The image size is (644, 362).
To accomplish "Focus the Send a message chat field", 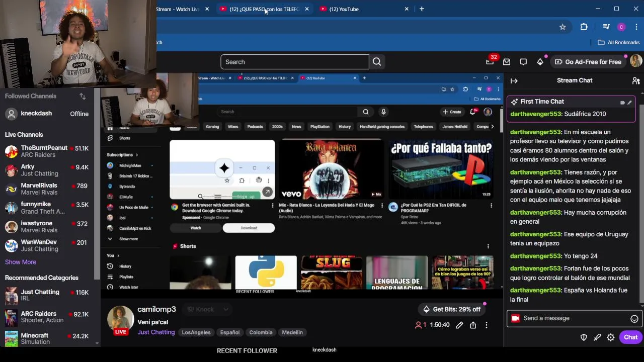I will [574, 318].
